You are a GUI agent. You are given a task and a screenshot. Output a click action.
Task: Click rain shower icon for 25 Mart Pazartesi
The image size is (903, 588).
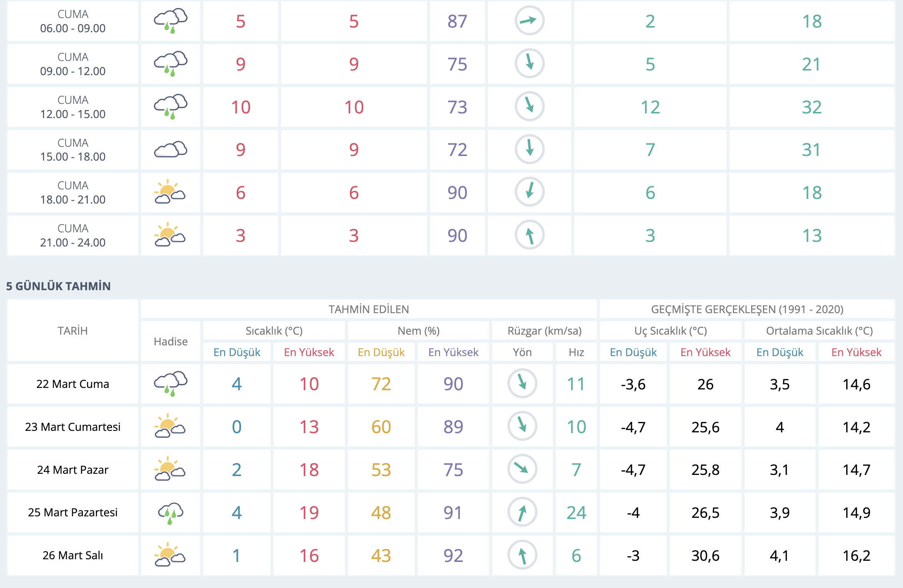coord(170,512)
